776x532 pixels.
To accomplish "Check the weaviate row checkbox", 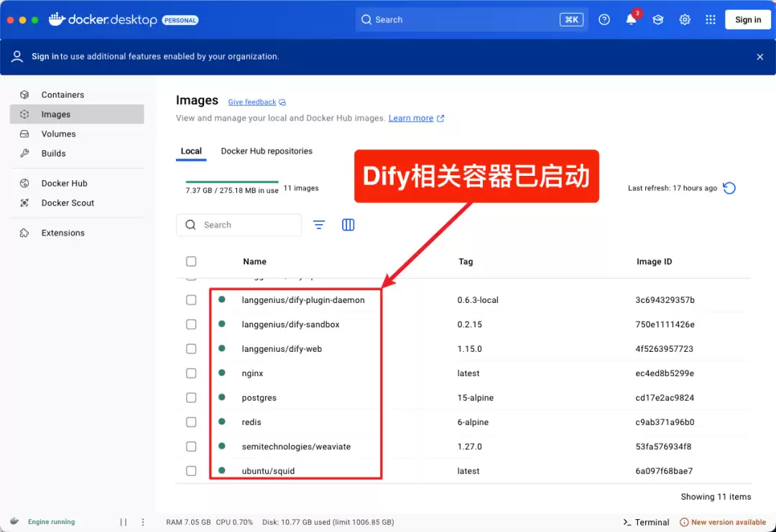I will (191, 447).
